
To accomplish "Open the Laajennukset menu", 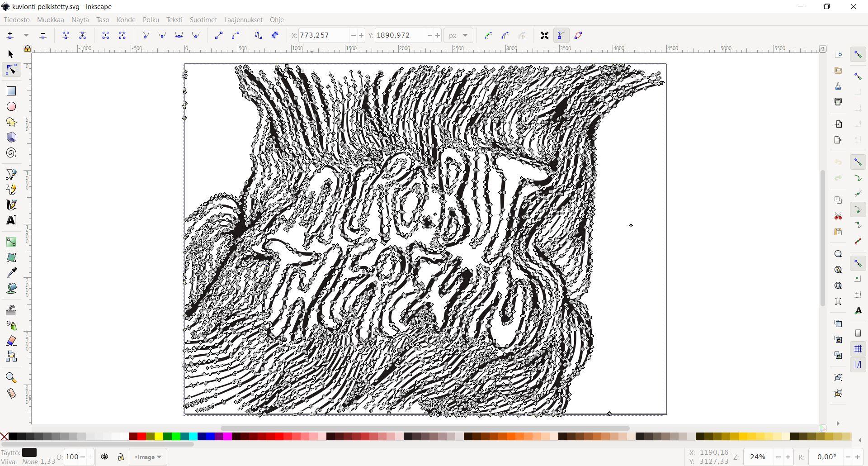I will pos(243,20).
